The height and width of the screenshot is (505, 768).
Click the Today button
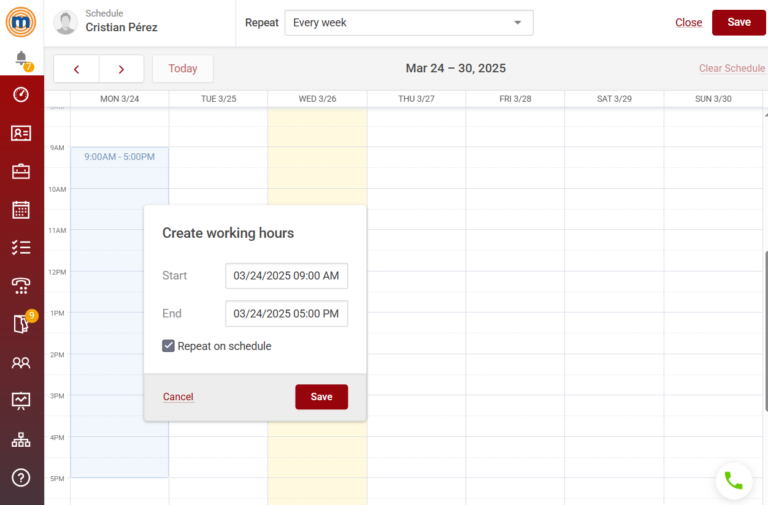182,69
